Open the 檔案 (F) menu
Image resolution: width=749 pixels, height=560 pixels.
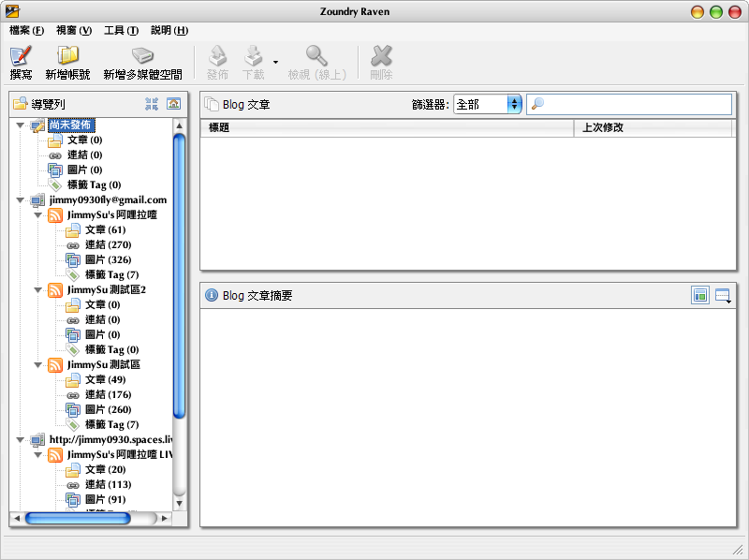coord(27,31)
